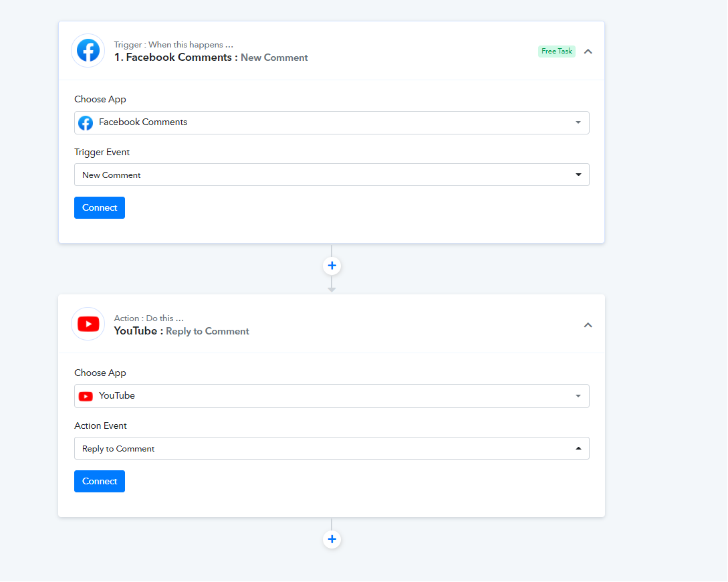This screenshot has width=728, height=582.
Task: Open the YouTube app dropdown
Action: click(332, 396)
